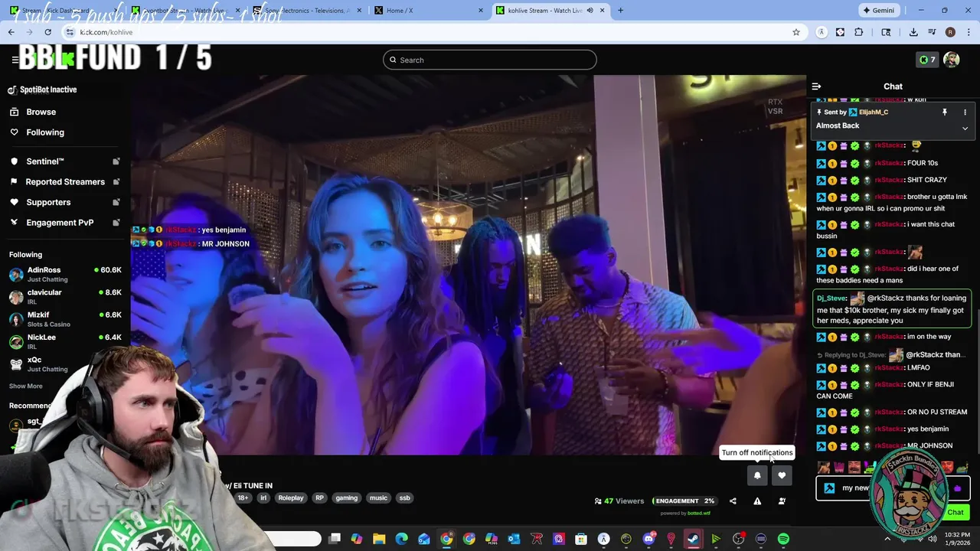The image size is (980, 551).
Task: Click the gift subs user icon
Action: pos(782,501)
